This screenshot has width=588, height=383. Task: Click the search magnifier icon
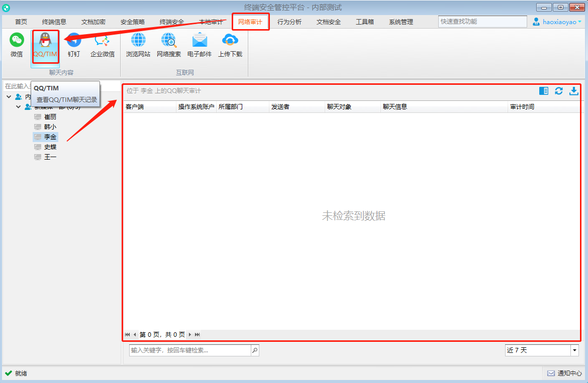point(255,350)
